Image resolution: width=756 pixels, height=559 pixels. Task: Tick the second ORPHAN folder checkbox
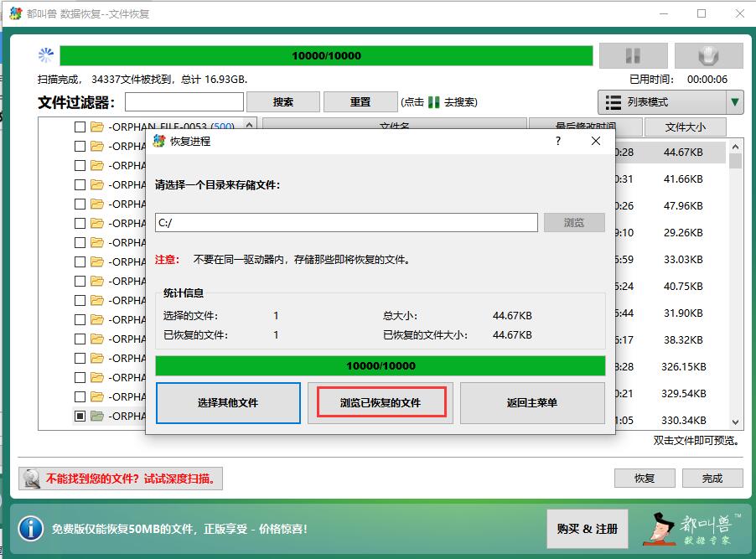(x=80, y=146)
